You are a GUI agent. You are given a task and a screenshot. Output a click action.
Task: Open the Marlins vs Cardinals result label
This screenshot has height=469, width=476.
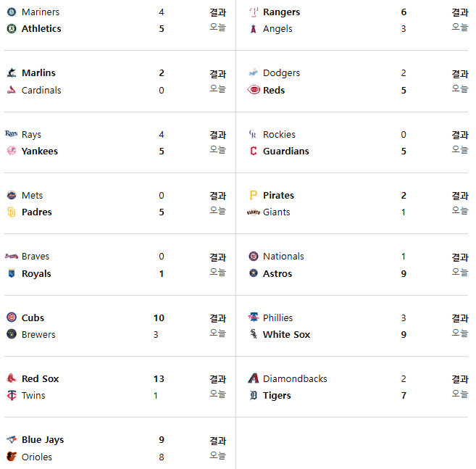pyautogui.click(x=217, y=73)
